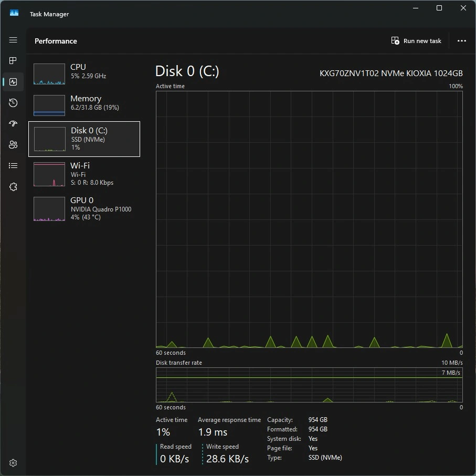Open the Services page icon
The width and height of the screenshot is (476, 476).
coord(13,187)
